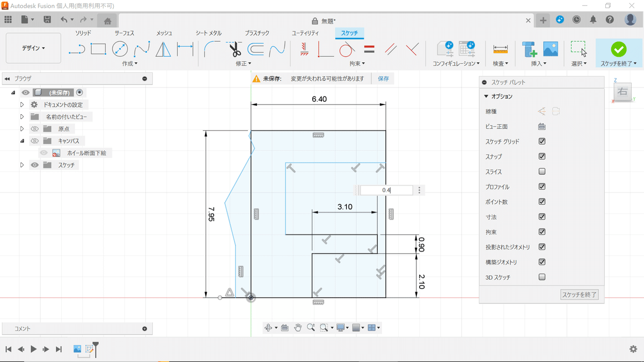Click the Undo arrow

(64, 20)
